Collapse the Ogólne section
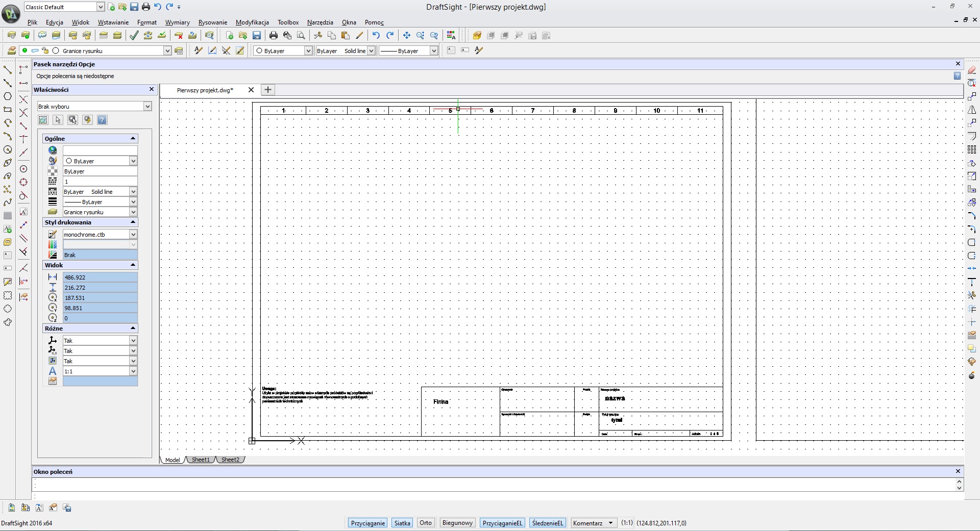 (x=133, y=138)
